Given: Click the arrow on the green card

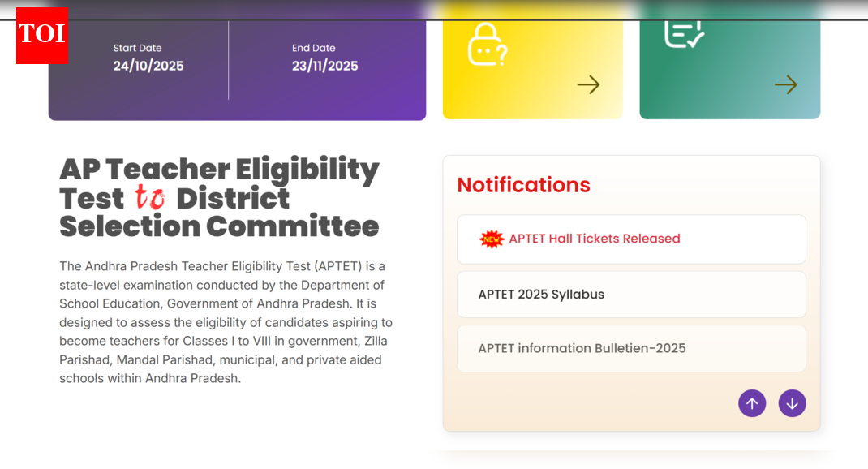Looking at the screenshot, I should (785, 84).
